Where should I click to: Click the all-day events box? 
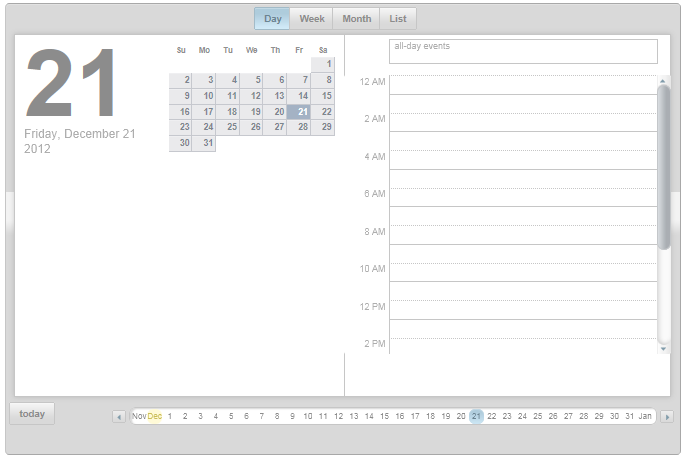point(523,51)
